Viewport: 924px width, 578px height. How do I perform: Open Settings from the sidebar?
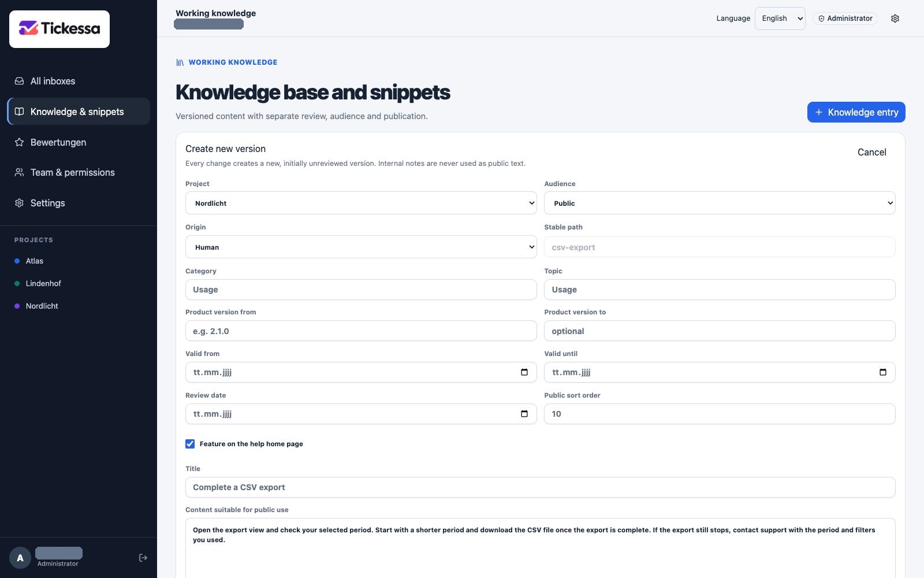(x=79, y=203)
